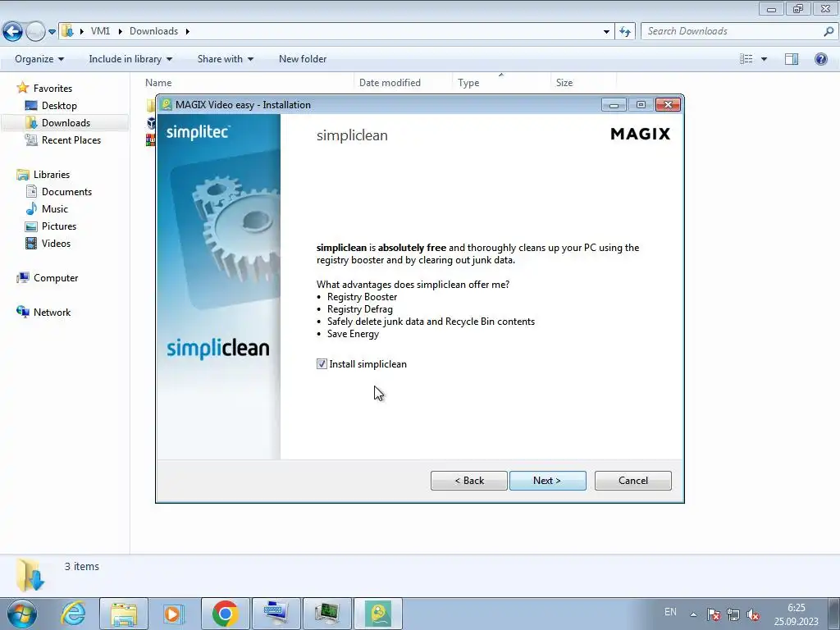The image size is (840, 630).
Task: Open the recent pages dropdown arrow
Action: coord(52,32)
